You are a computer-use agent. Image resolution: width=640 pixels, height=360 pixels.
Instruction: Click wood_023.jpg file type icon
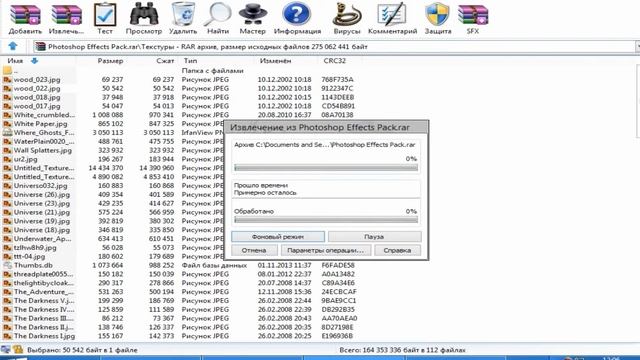(x=7, y=80)
